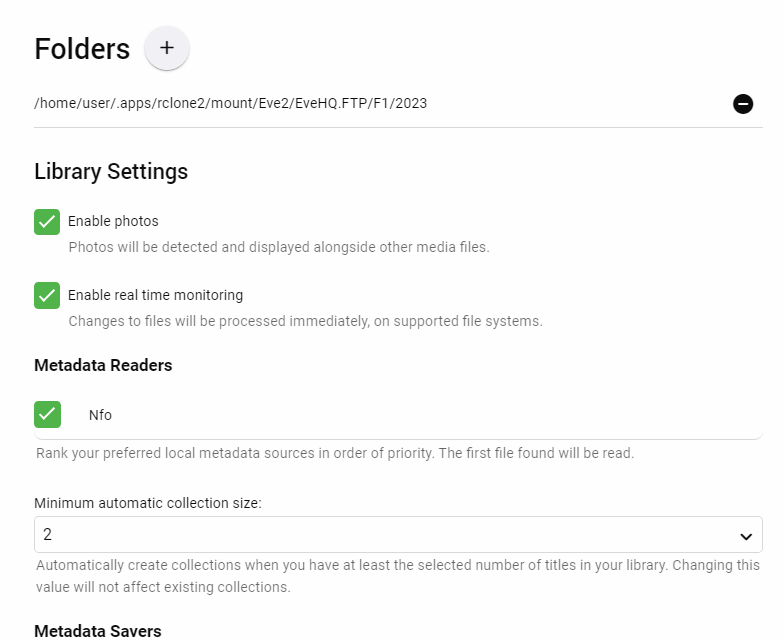Disable the Nfo metadata reader checkbox
Viewport: 783px width, 641px height.
point(47,414)
